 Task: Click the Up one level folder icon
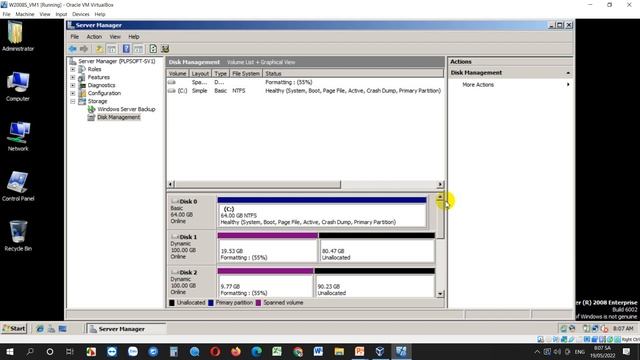pyautogui.click(x=100, y=49)
